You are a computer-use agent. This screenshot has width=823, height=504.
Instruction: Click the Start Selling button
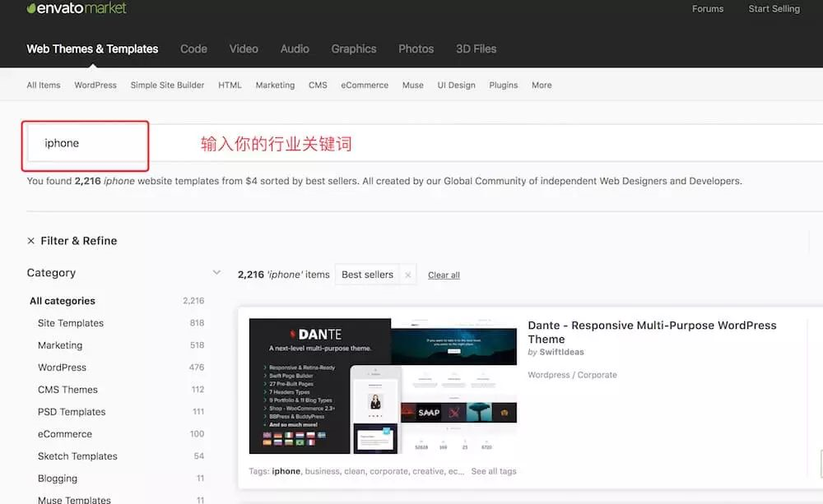(x=774, y=8)
